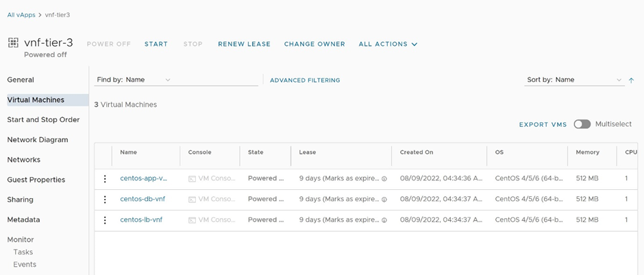Open actions menu for centos-lb-vnf row

coord(105,220)
